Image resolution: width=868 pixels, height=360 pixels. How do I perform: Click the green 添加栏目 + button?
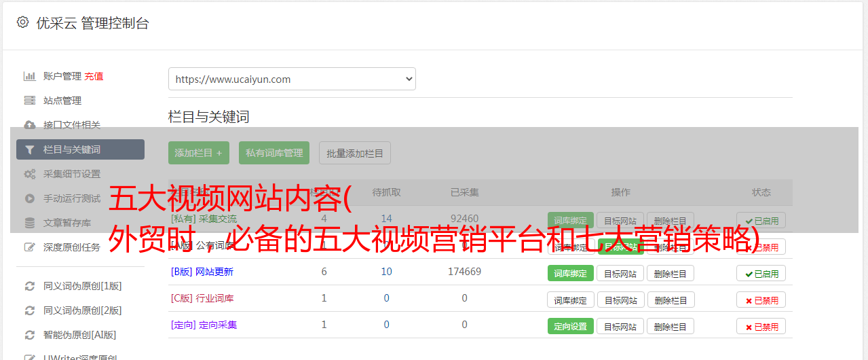(199, 153)
